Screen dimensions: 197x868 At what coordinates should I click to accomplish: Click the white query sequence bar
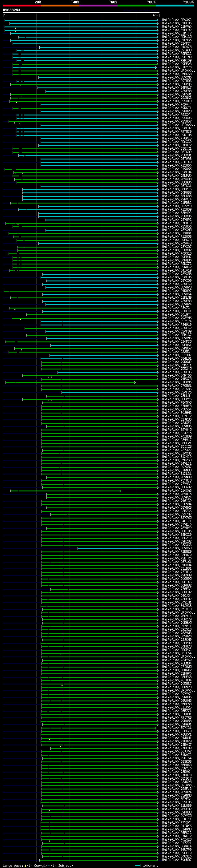coord(81,13)
